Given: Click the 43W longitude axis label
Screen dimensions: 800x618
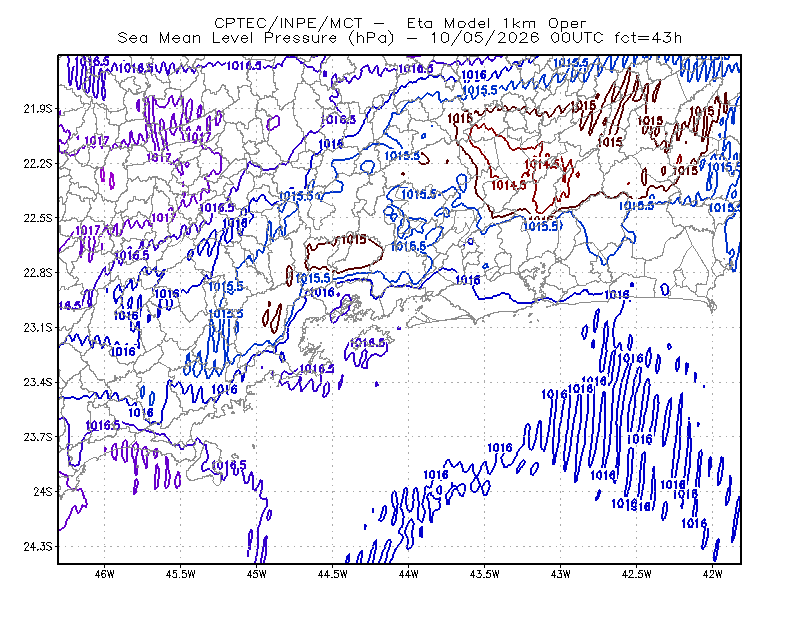Looking at the screenshot, I should coord(561,574).
